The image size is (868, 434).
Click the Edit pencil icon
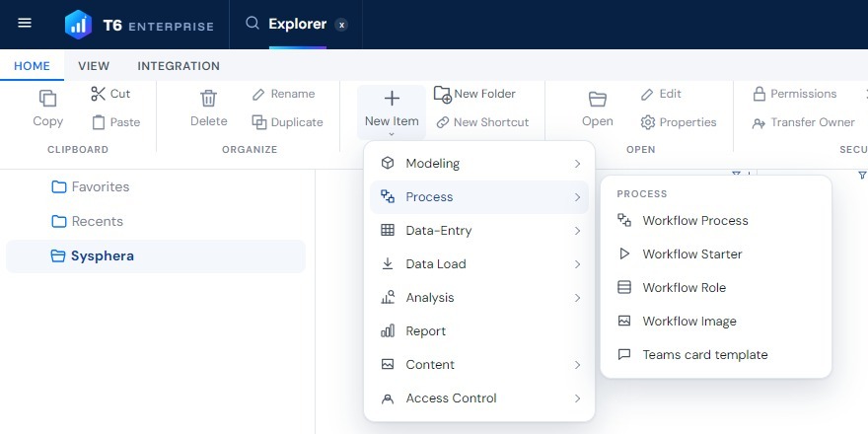(x=647, y=94)
